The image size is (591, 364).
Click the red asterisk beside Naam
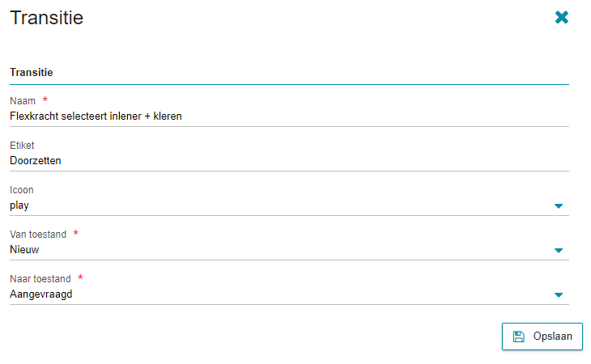(x=45, y=100)
